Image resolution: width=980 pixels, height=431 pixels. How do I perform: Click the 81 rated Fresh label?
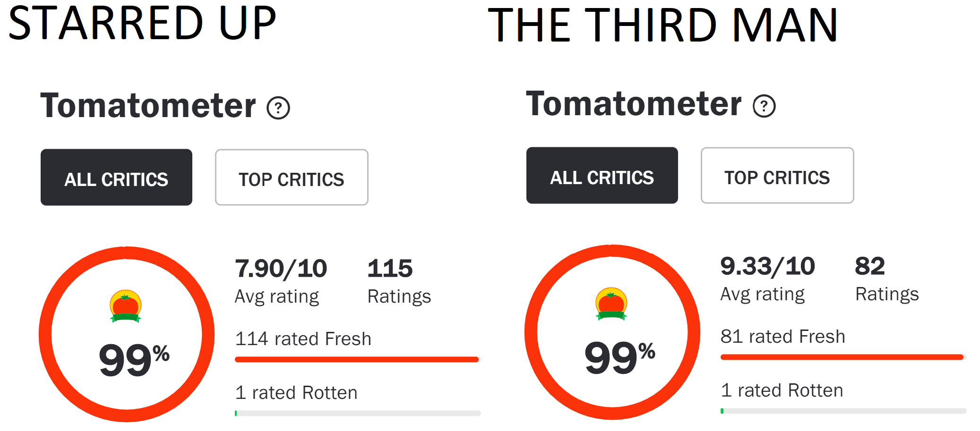click(x=783, y=337)
